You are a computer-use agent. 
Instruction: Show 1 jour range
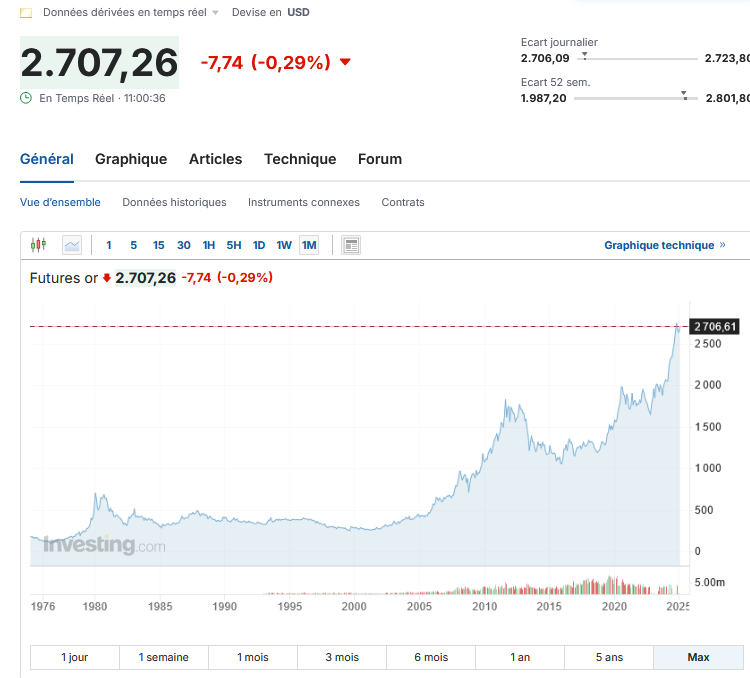coord(75,657)
